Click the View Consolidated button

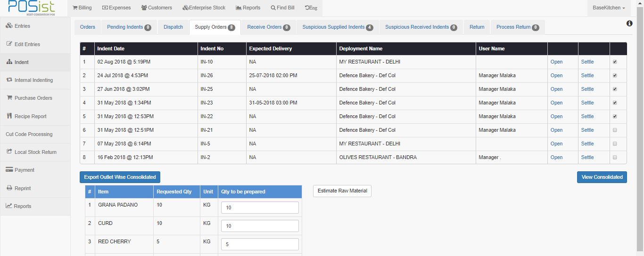pyautogui.click(x=602, y=177)
